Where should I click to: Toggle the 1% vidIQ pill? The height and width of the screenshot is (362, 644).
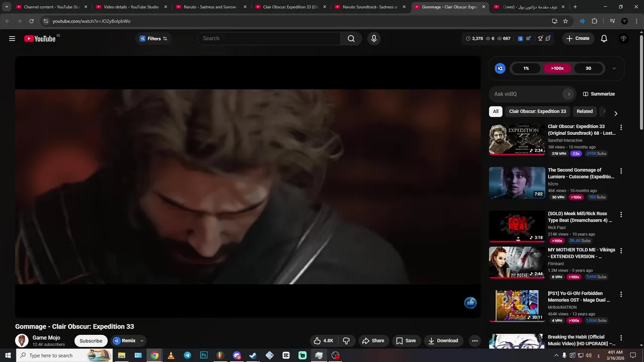coord(526,68)
